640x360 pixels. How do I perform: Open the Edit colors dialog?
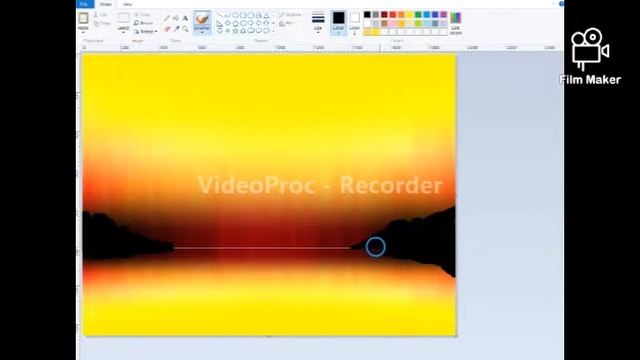click(456, 23)
